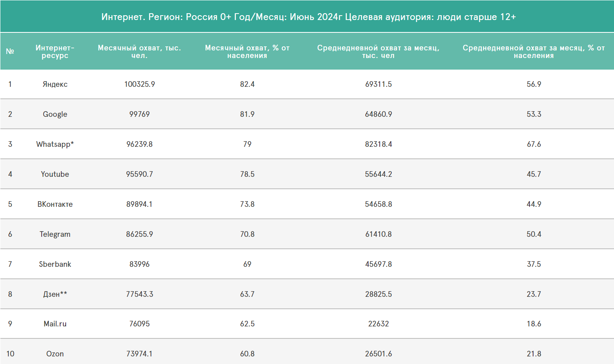Select the 'Whatsapp*' resource cell
Screen dimensions: 614x364
(x=55, y=144)
